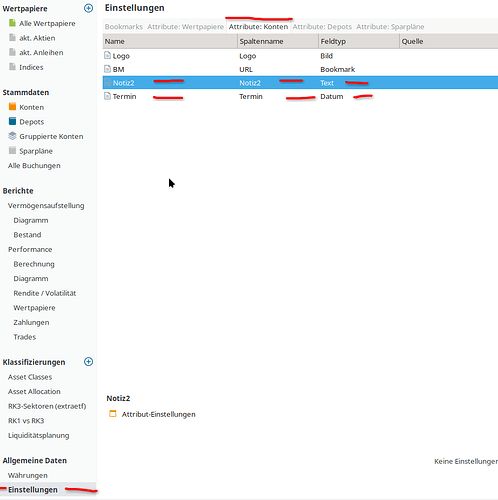Click the Bookmark field type cell
The height and width of the screenshot is (500, 498).
point(337,69)
